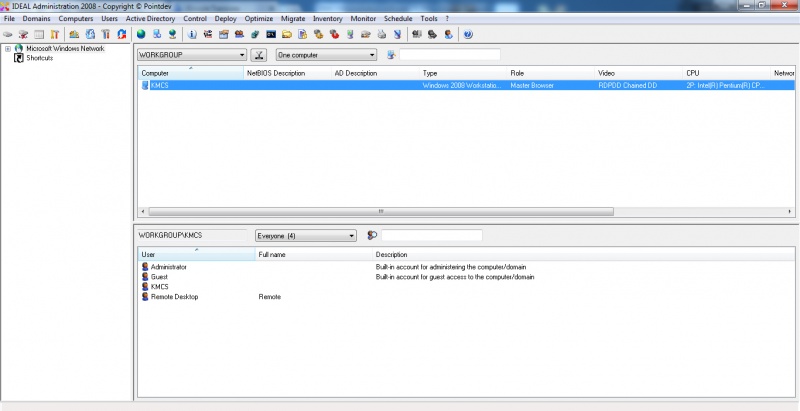Open the Active Directory menu
Image resolution: width=800 pixels, height=411 pixels.
click(x=151, y=18)
